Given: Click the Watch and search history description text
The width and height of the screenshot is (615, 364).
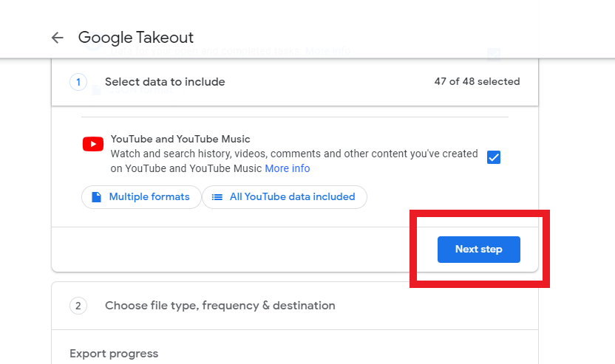Looking at the screenshot, I should click(x=294, y=161).
